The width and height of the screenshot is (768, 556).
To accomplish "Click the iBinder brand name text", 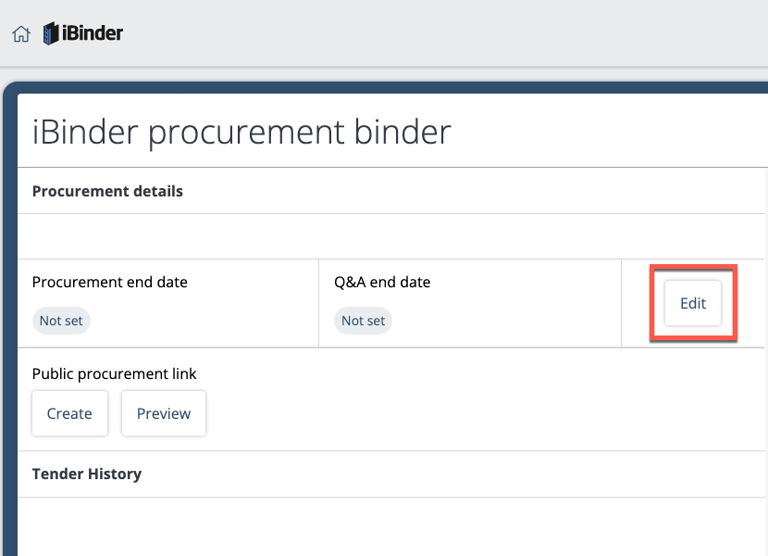I will (92, 33).
